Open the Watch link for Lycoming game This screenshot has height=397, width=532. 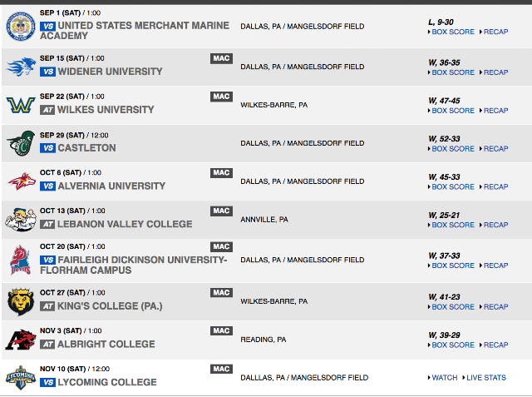coord(445,378)
